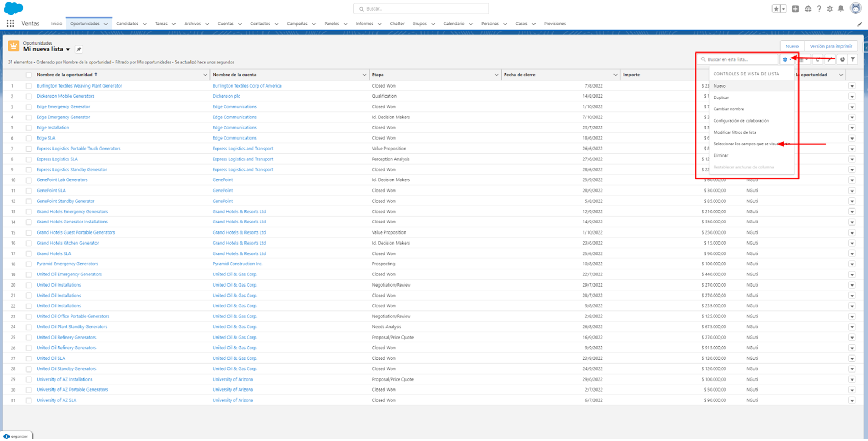Open the Previsiones tab
868x441 pixels.
coord(555,24)
